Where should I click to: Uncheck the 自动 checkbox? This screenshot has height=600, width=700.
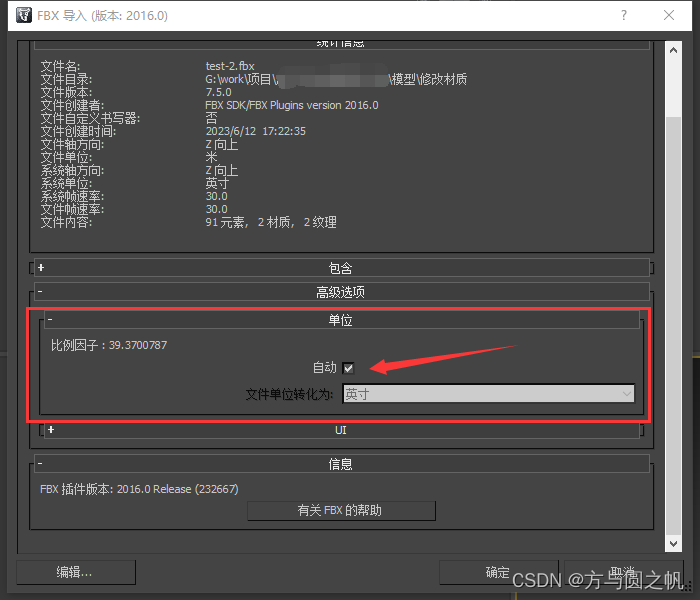pyautogui.click(x=348, y=368)
